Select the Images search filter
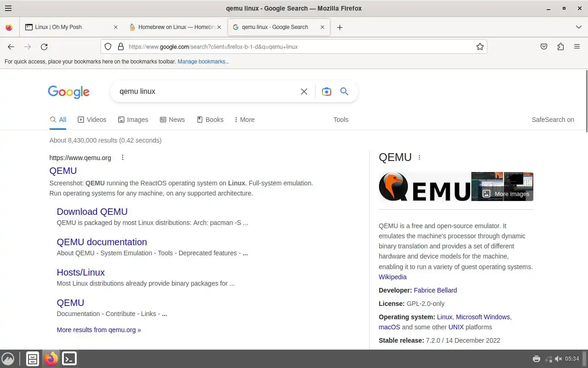Viewport: 588px width, 368px height. [x=133, y=120]
